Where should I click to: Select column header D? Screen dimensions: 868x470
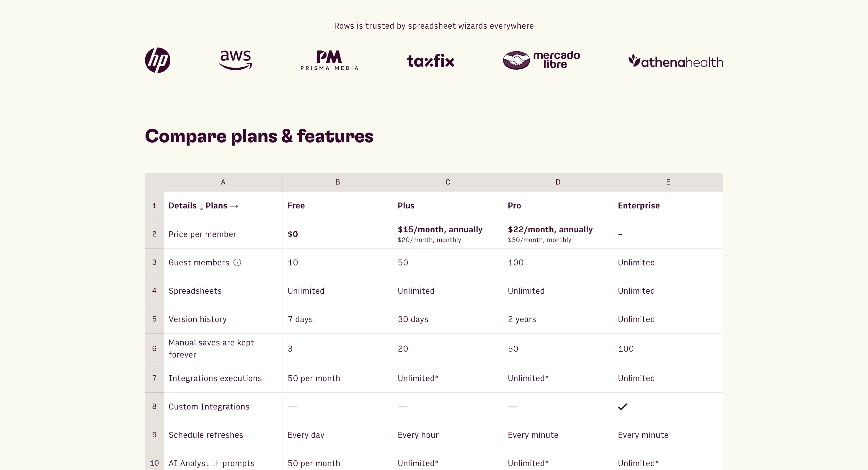coord(558,182)
